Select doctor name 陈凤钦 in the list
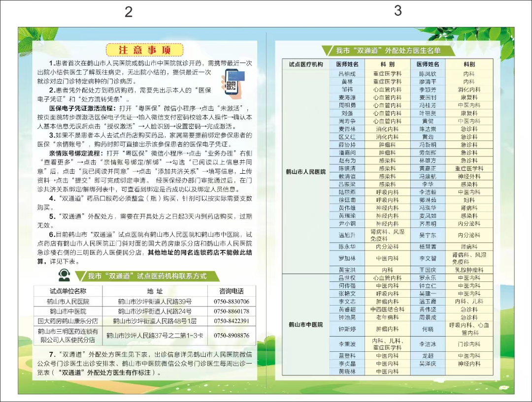The width and height of the screenshot is (532, 402). pos(427,74)
